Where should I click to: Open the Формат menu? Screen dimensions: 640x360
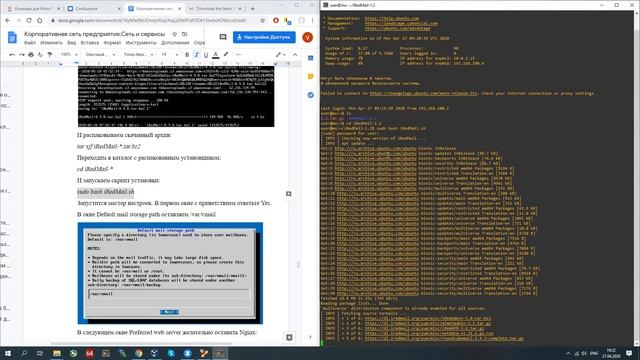[x=112, y=42]
